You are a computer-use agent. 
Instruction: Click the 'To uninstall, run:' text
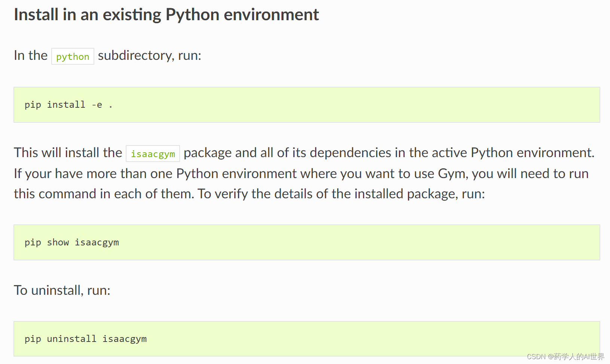(62, 290)
